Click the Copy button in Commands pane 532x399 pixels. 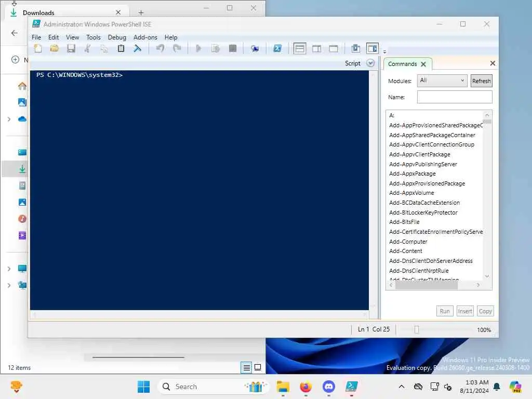(x=485, y=311)
